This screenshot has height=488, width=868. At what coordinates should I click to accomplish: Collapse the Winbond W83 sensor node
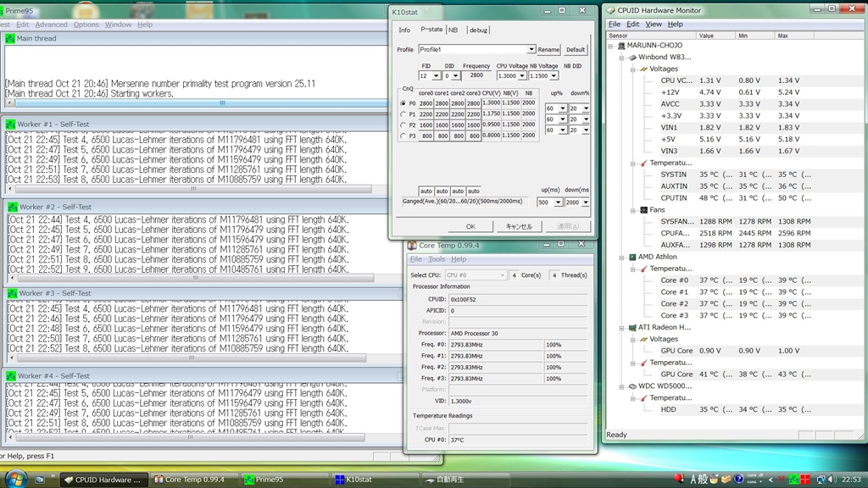(621, 58)
